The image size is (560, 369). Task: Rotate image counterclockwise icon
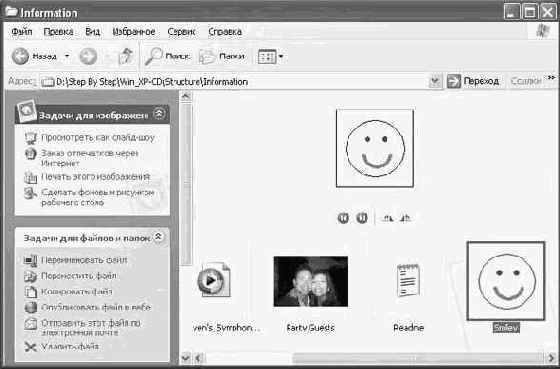pyautogui.click(x=406, y=218)
